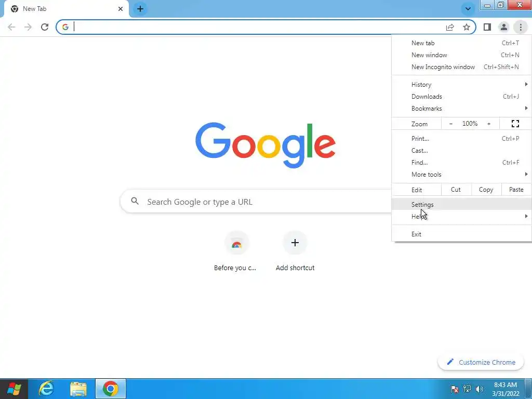
Task: Reload the page with the refresh icon
Action: [x=45, y=27]
